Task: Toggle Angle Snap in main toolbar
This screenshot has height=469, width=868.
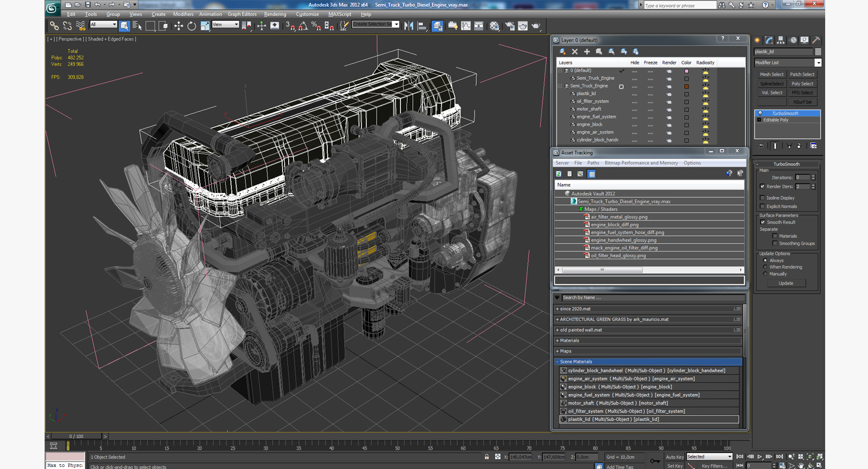Action: 303,26
